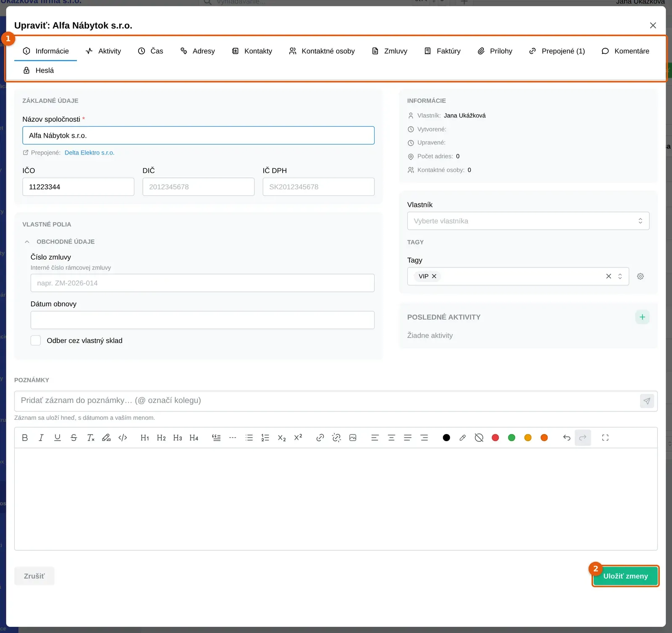672x633 pixels.
Task: Enable the Odber cez vlastný sklad checkbox
Action: pos(36,340)
